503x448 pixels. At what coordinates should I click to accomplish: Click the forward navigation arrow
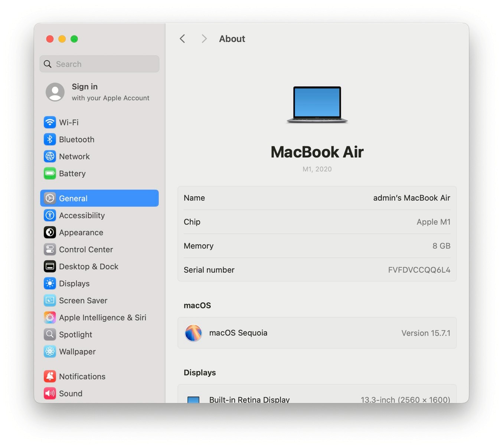point(204,39)
